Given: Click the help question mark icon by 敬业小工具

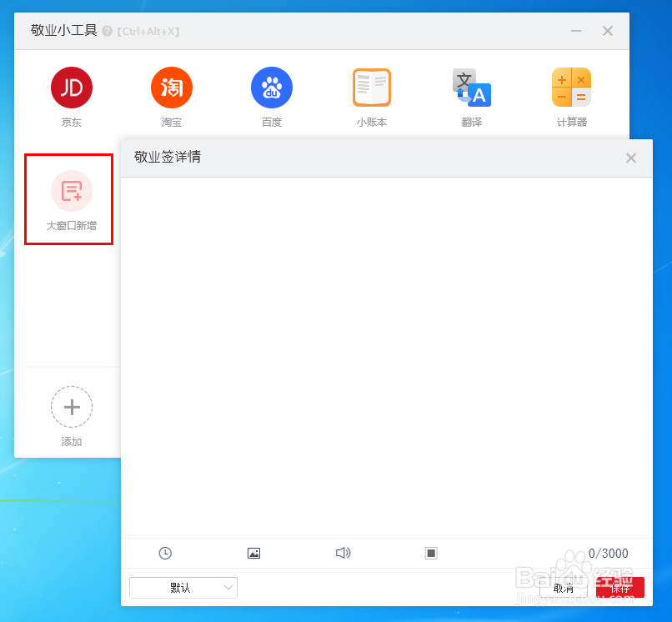Looking at the screenshot, I should point(108,31).
